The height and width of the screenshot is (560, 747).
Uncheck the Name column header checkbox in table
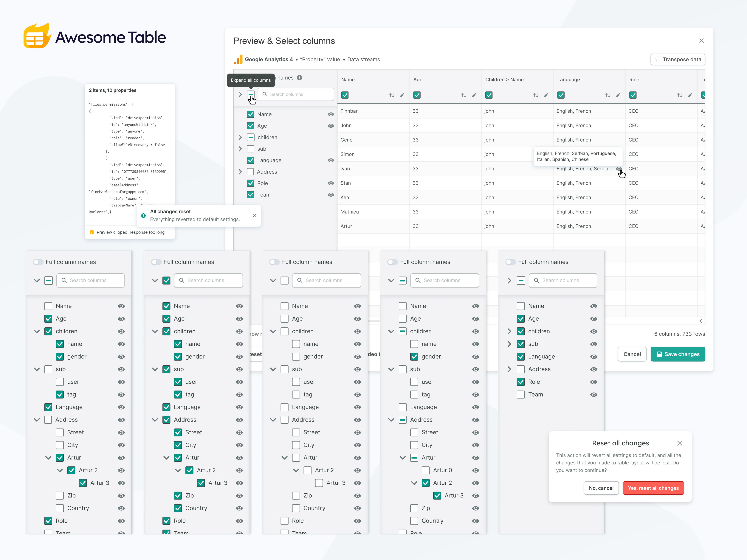(x=345, y=95)
